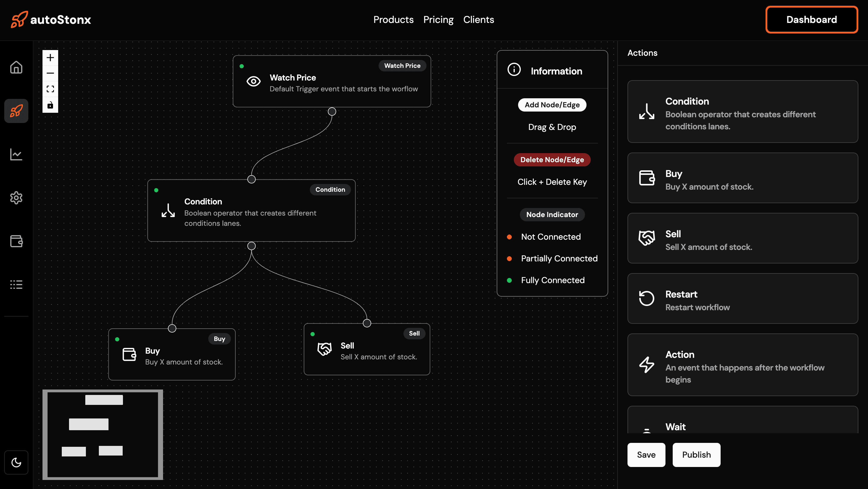The width and height of the screenshot is (868, 489).
Task: Open the wallet sidebar icon
Action: tap(16, 241)
